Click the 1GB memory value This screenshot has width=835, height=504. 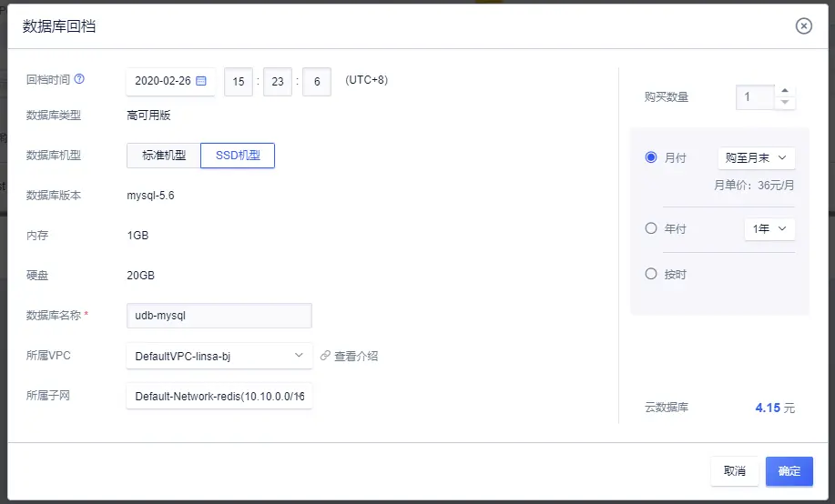click(x=137, y=236)
